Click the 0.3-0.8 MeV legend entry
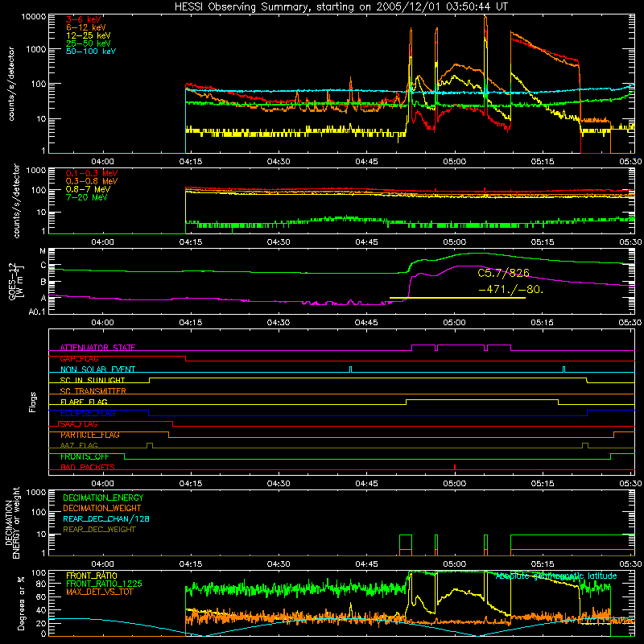 coord(92,181)
